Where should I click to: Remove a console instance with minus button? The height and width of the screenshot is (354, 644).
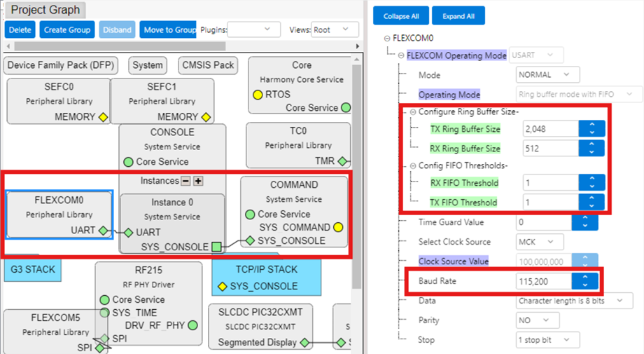point(185,181)
